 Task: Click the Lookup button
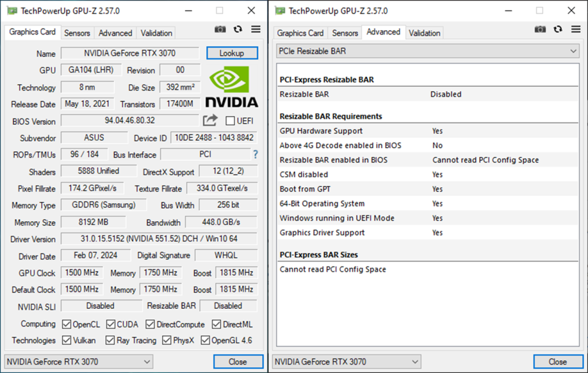coord(232,53)
